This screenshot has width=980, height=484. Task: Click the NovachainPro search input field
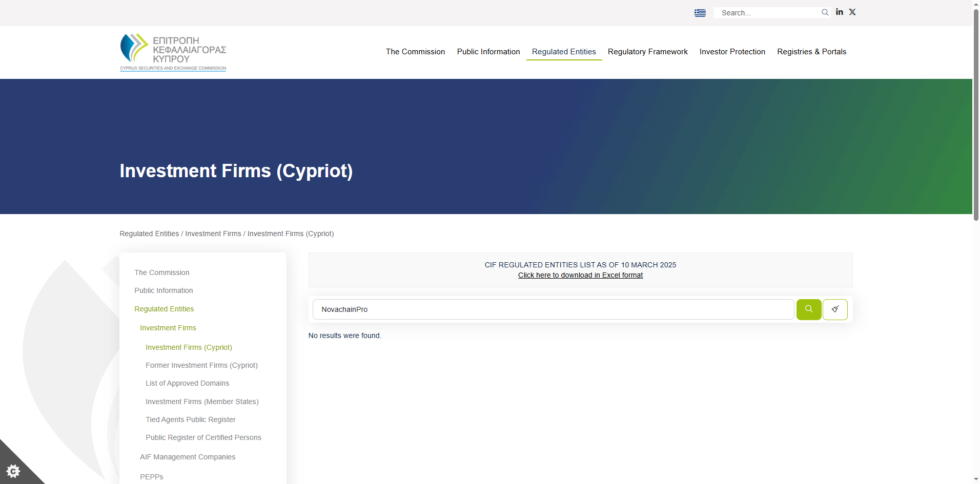[x=553, y=309]
